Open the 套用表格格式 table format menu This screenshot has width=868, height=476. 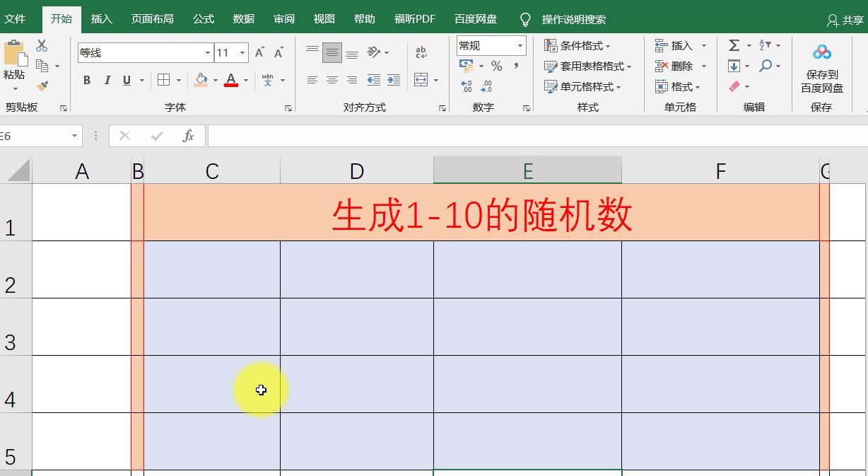(x=587, y=66)
